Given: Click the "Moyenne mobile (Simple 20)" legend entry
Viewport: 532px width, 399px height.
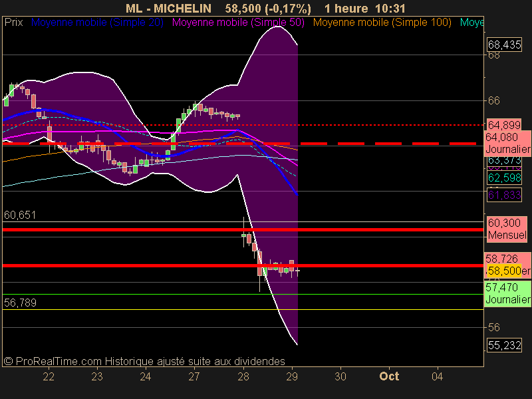Looking at the screenshot, I should (x=97, y=23).
